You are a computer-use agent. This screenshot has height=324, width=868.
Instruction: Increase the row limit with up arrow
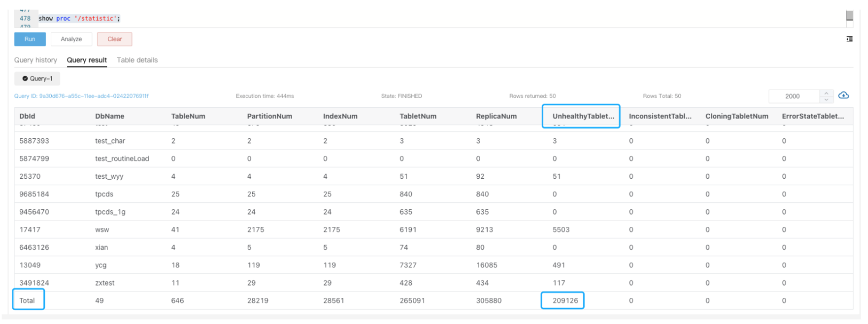click(x=826, y=93)
